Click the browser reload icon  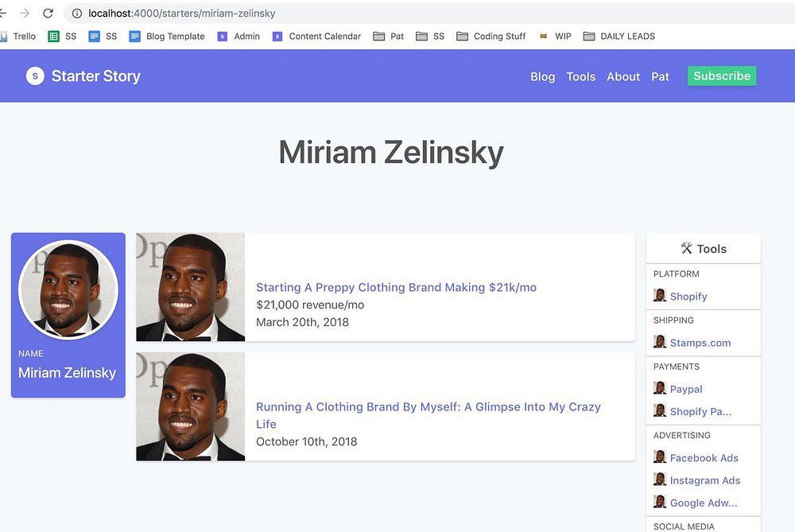click(x=48, y=14)
